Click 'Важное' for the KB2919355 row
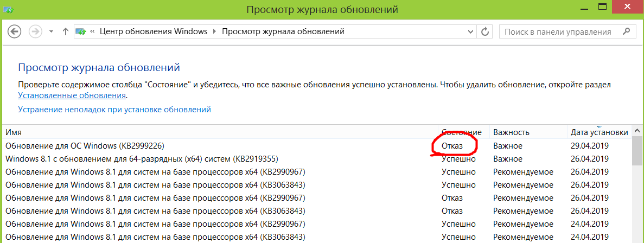 click(x=508, y=159)
